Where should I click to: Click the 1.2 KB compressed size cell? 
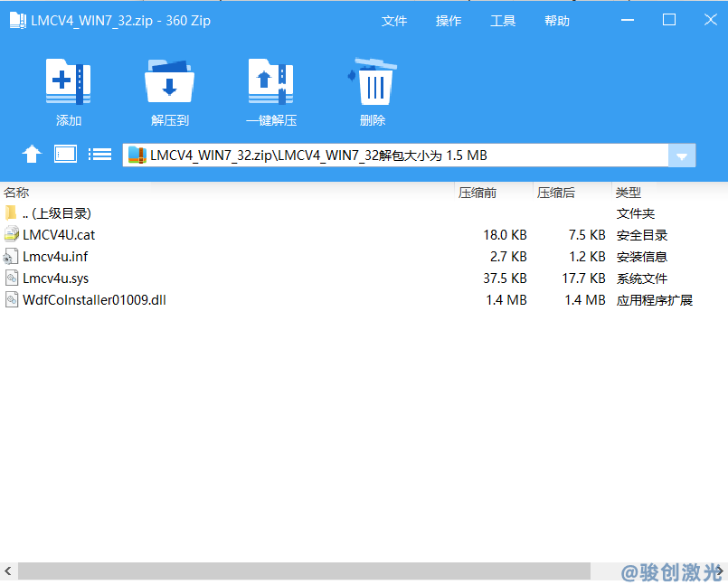[587, 256]
